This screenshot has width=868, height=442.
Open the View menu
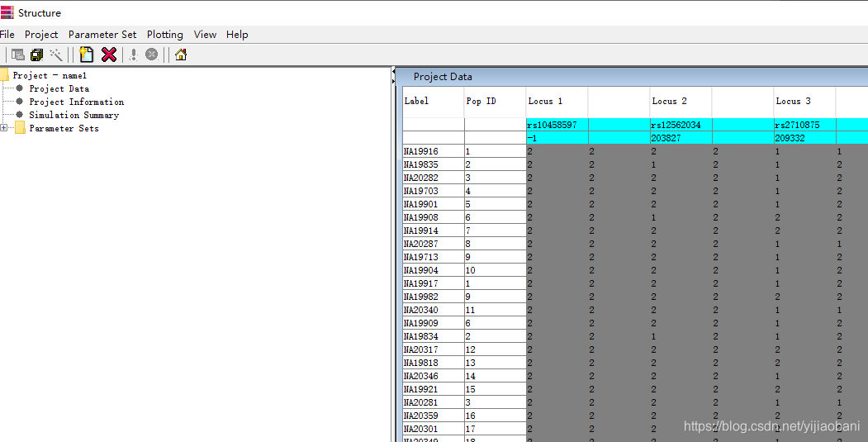click(x=205, y=35)
